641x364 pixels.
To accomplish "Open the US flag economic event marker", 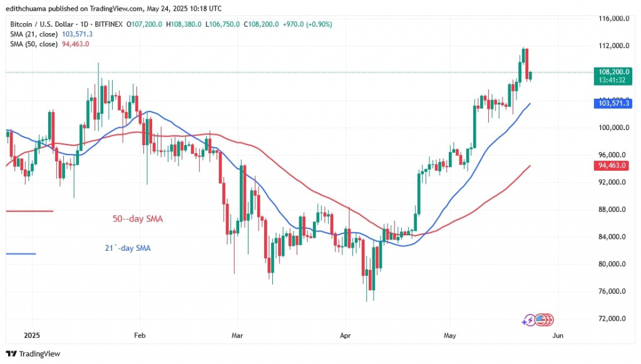I will (x=540, y=320).
